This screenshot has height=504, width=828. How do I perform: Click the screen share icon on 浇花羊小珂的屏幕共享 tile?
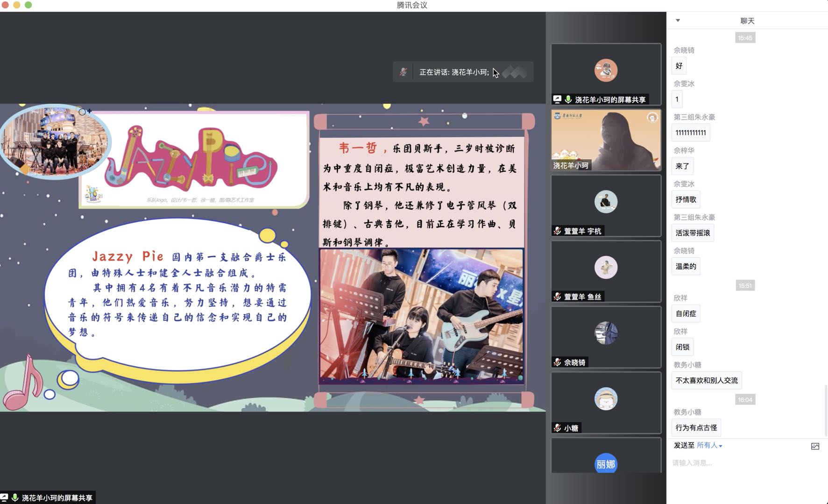(x=557, y=99)
